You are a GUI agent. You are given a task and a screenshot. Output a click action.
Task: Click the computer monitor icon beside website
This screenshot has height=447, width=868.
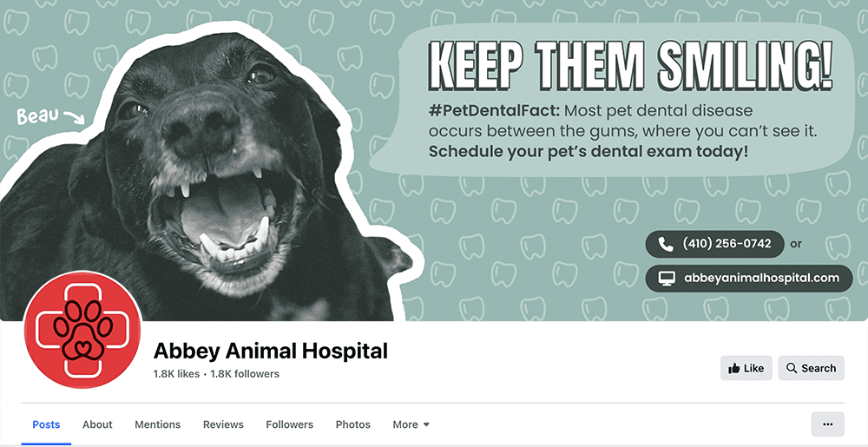click(666, 279)
